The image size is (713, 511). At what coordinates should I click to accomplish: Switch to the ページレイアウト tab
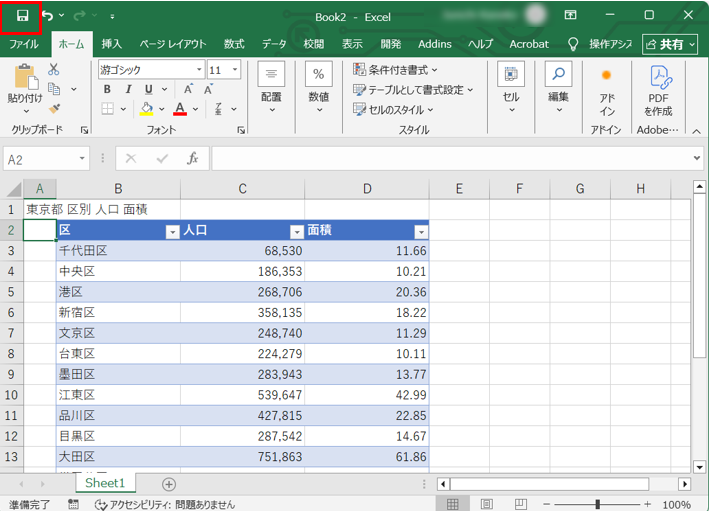pyautogui.click(x=173, y=44)
